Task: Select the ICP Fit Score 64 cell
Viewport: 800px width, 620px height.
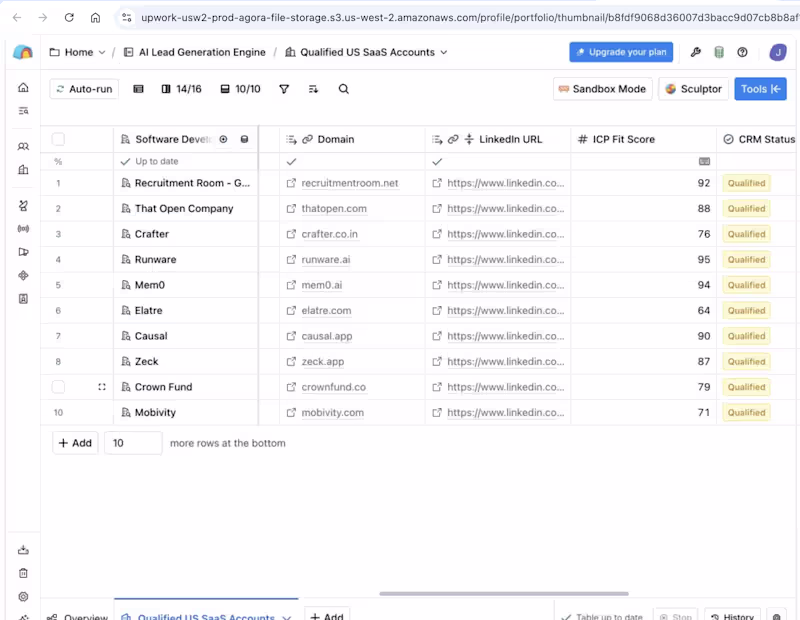Action: pos(643,310)
